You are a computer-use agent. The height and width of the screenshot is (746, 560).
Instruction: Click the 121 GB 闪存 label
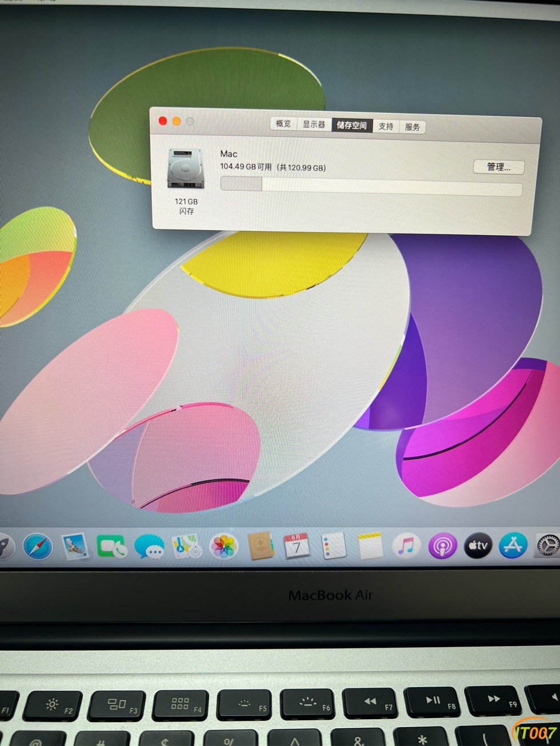[186, 206]
